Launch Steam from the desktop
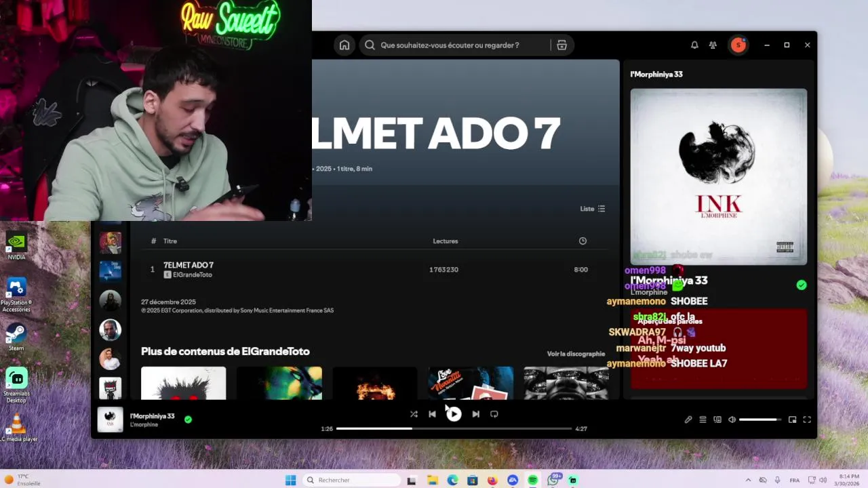Screen dimensions: 868x488 click(16, 337)
